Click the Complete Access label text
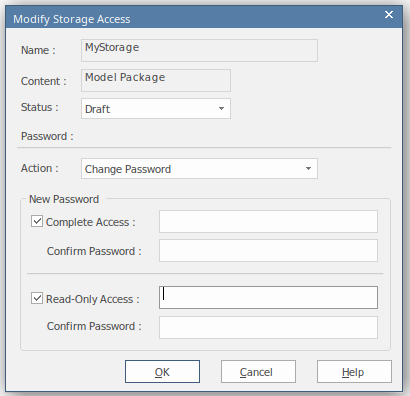Image resolution: width=410 pixels, height=396 pixels. 91,222
